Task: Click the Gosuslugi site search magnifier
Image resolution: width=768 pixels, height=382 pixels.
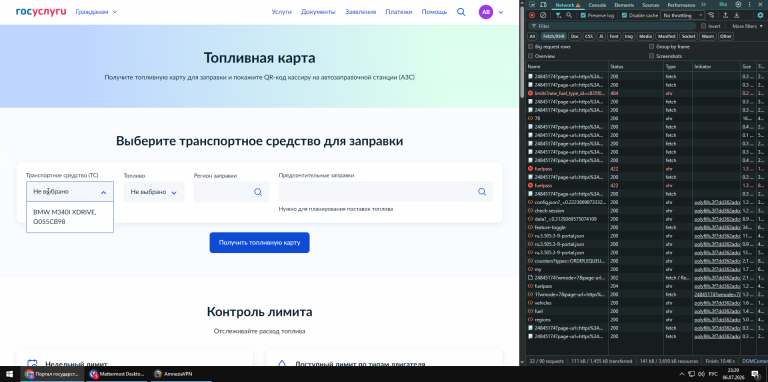Action: pos(461,12)
